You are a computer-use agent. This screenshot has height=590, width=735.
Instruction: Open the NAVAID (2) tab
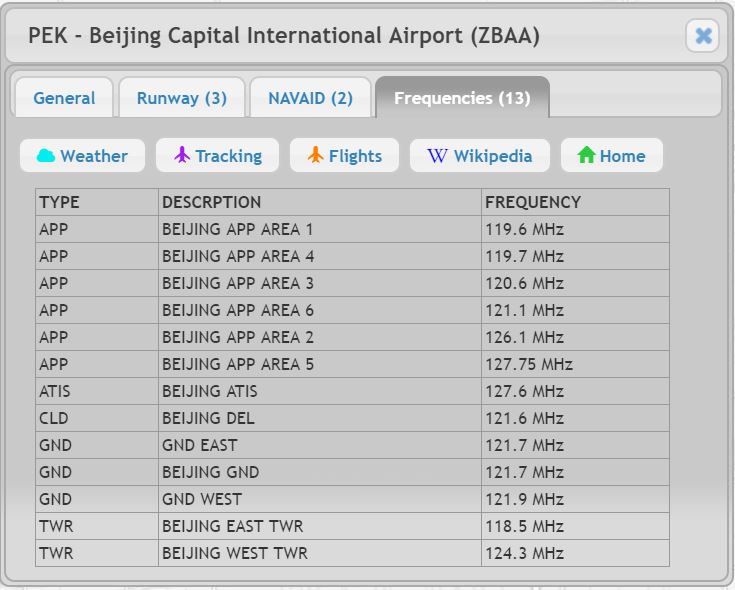tap(310, 97)
